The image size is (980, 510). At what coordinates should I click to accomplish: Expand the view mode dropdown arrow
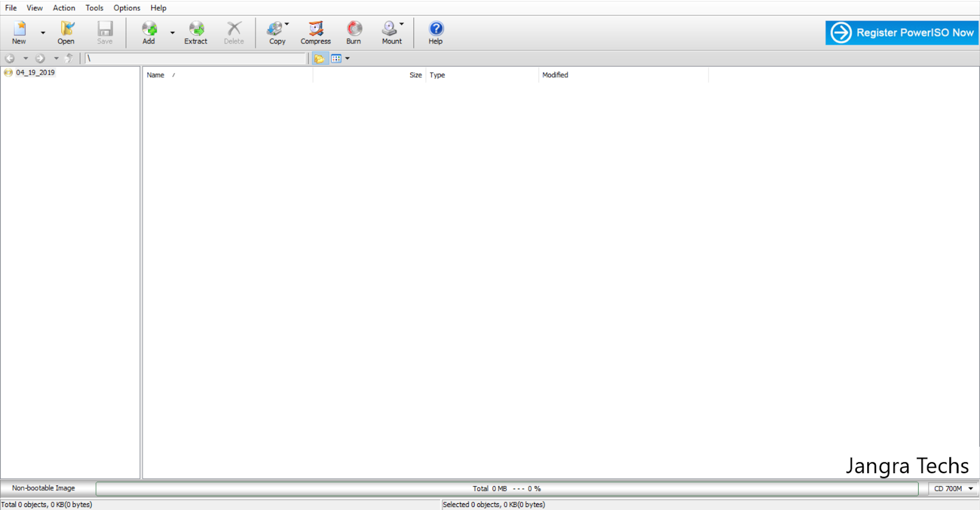(x=347, y=58)
